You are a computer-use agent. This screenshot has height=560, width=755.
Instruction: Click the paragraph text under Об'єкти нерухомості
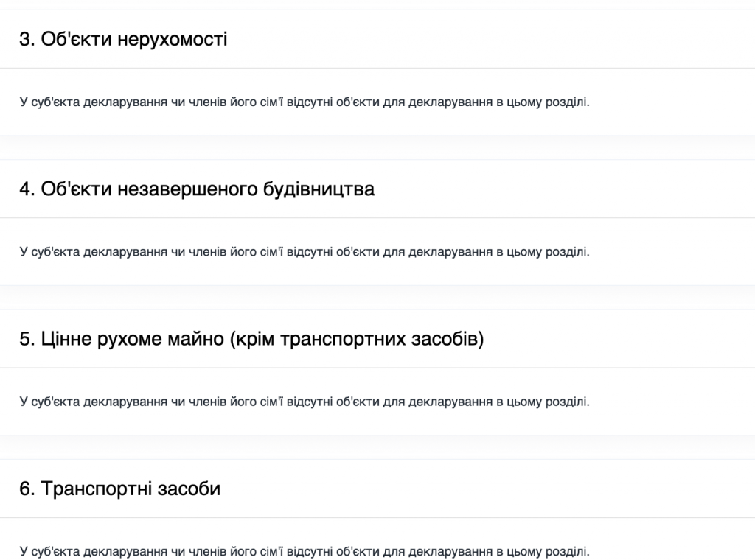tap(305, 102)
